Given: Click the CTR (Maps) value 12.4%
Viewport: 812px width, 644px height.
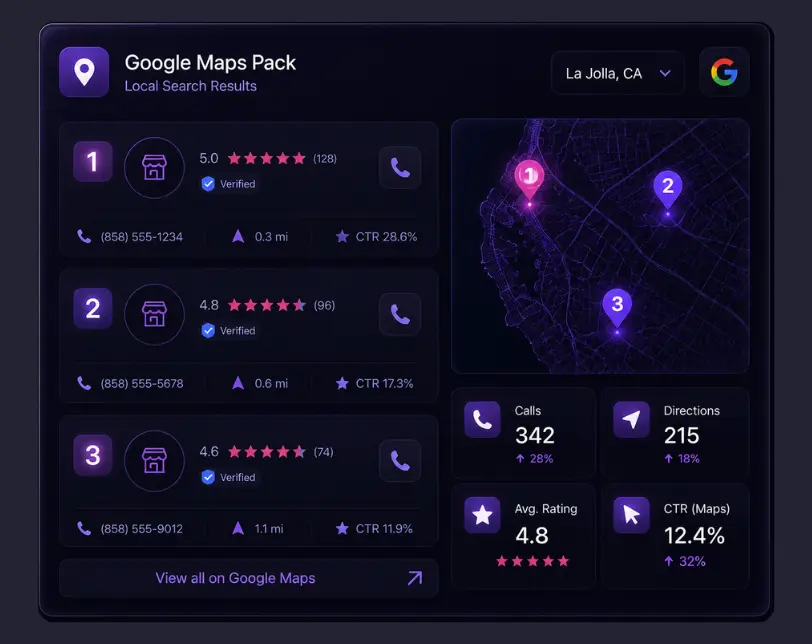Looking at the screenshot, I should (694, 535).
